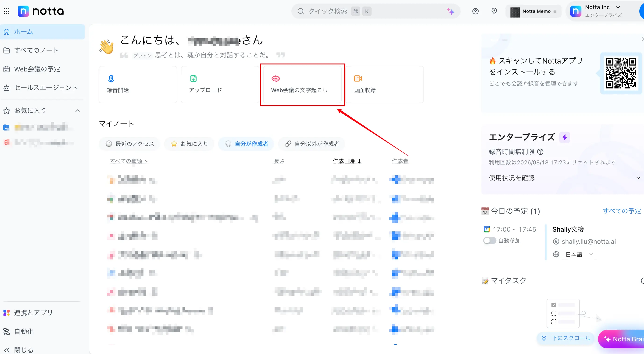Collapse the お気に入り section chevron
This screenshot has height=354, width=644.
tap(78, 111)
